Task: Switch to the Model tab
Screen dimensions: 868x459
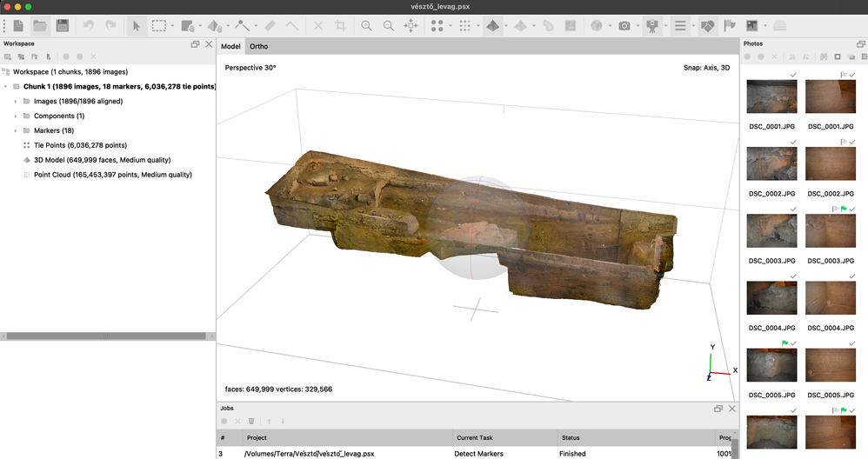Action: 230,46
